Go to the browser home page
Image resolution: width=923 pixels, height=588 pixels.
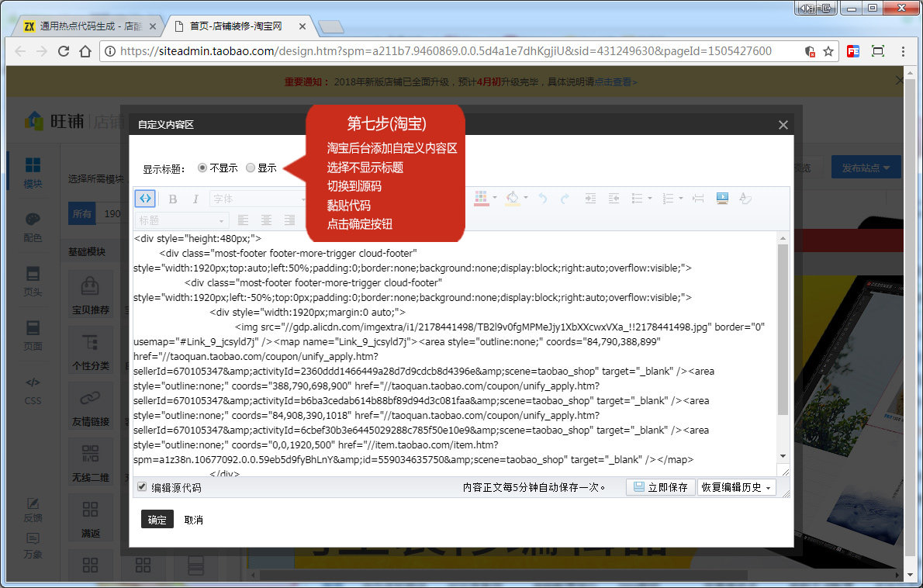(x=85, y=51)
